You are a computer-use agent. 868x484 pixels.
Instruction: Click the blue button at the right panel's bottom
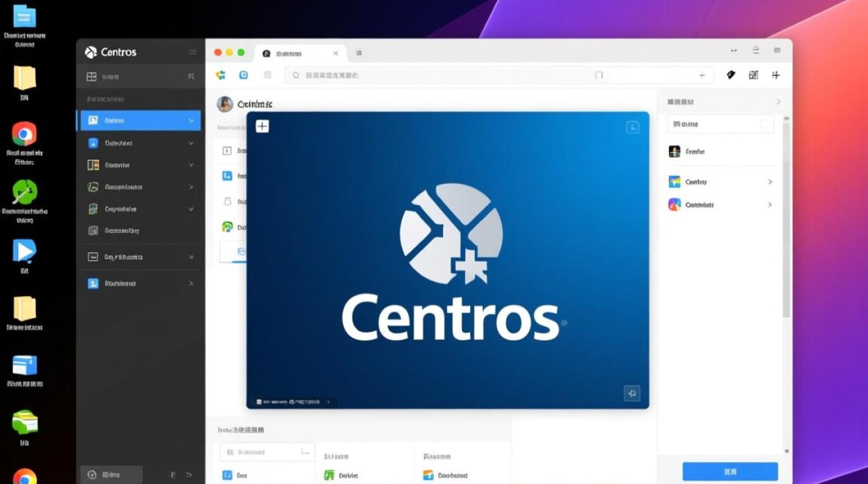tap(730, 471)
